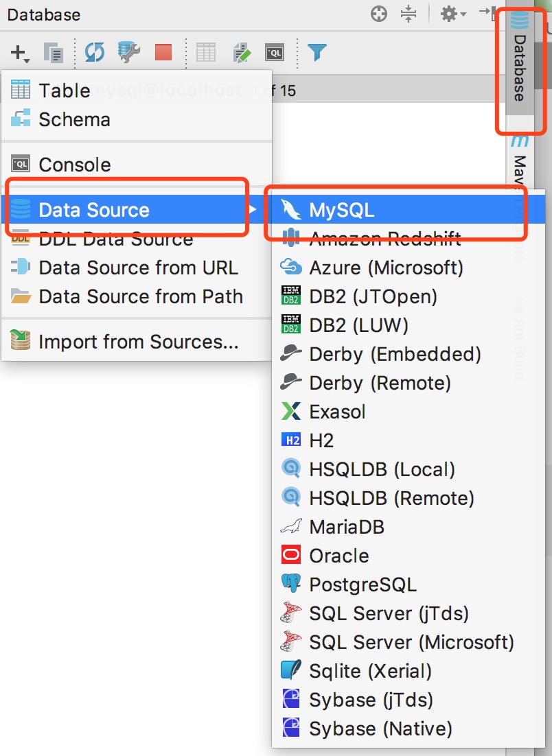Select Derby (Remote) data source
Viewport: 552px width, 756px height.
pyautogui.click(x=409, y=383)
